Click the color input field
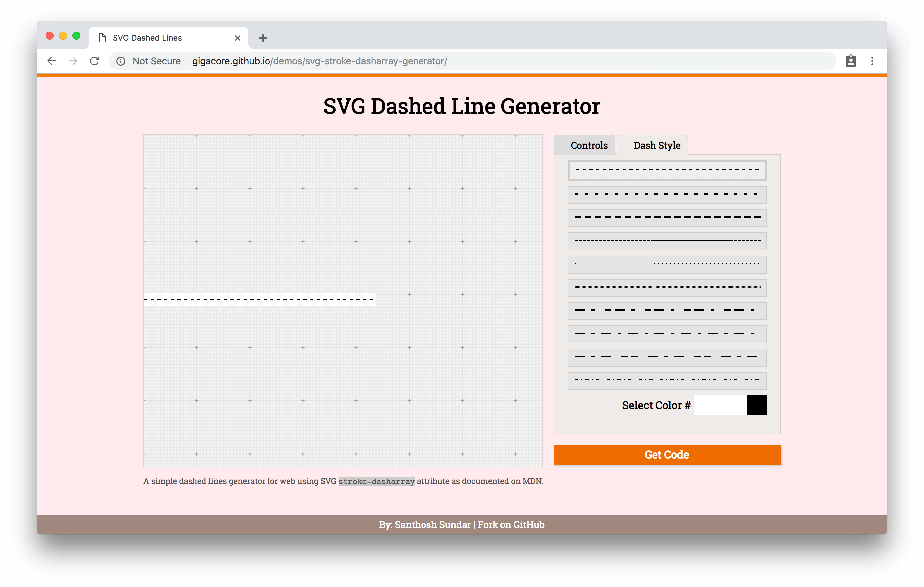This screenshot has height=587, width=924. (x=717, y=405)
